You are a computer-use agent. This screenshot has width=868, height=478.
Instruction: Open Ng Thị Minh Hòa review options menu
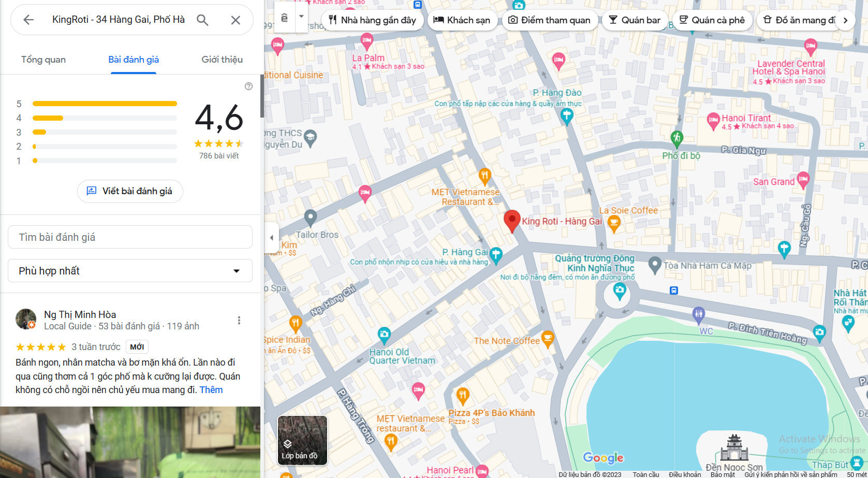tap(239, 320)
